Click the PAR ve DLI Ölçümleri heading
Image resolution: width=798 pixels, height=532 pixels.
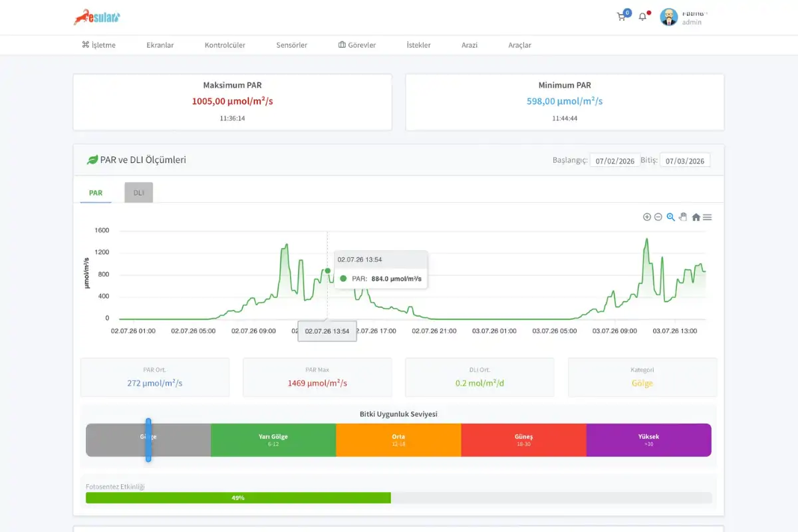coord(143,160)
